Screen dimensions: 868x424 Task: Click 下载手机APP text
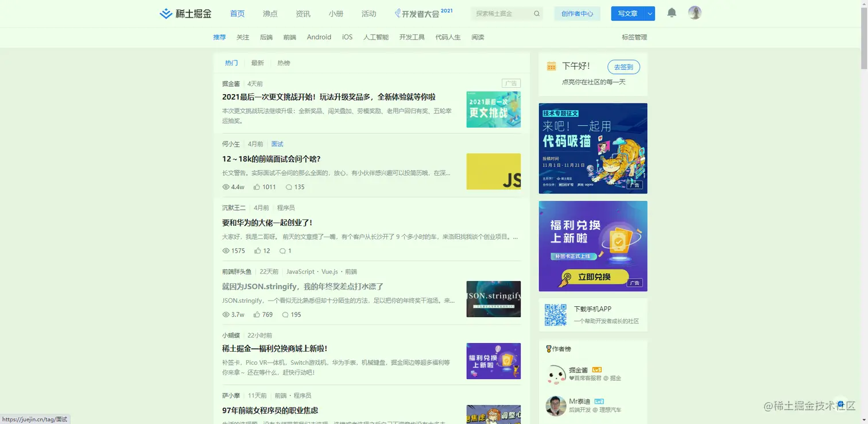593,309
